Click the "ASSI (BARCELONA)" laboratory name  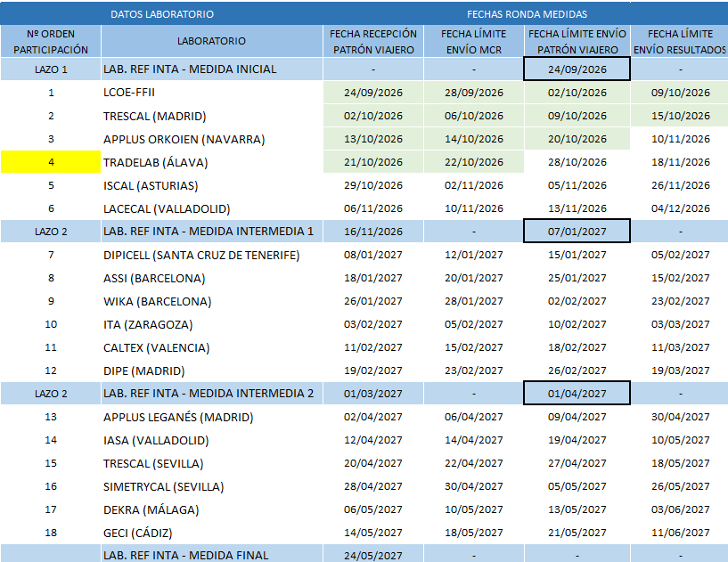154,278
